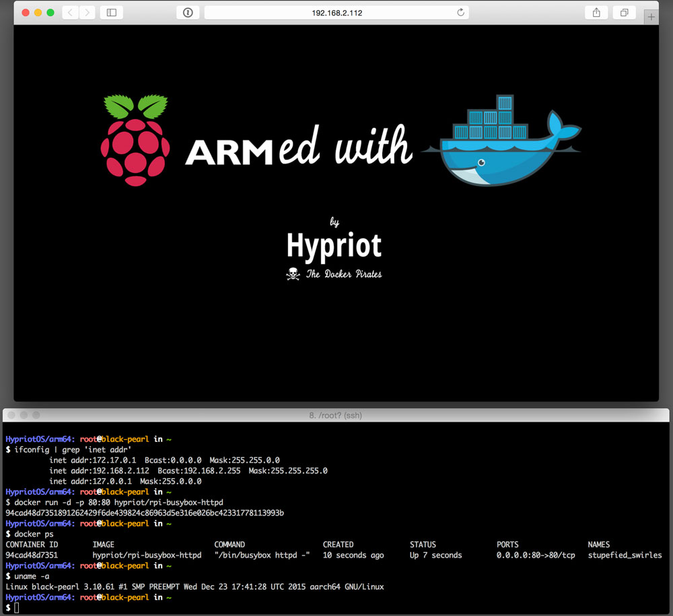Click the skull icon beside Docker Pirates
The height and width of the screenshot is (616, 673).
(x=293, y=274)
